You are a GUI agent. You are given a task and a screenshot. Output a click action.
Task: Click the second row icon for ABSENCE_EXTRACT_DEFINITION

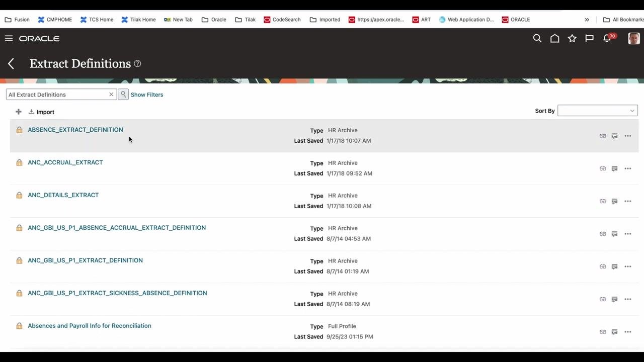(x=614, y=136)
